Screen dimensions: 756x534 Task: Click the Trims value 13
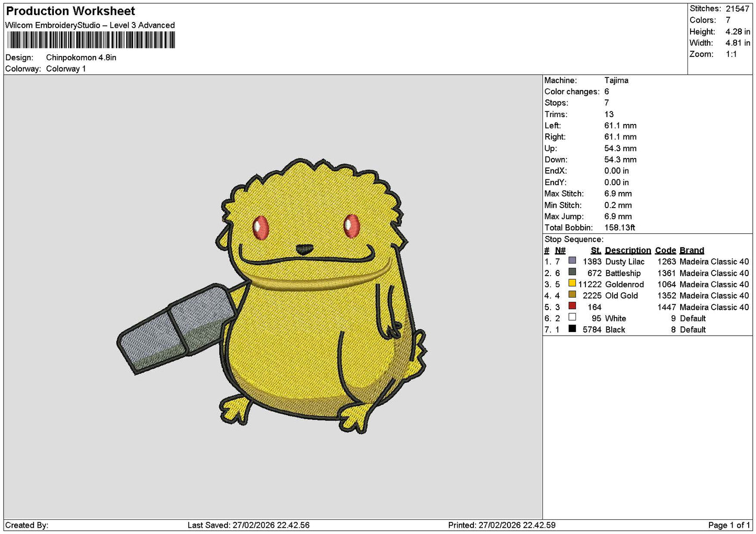coord(609,114)
